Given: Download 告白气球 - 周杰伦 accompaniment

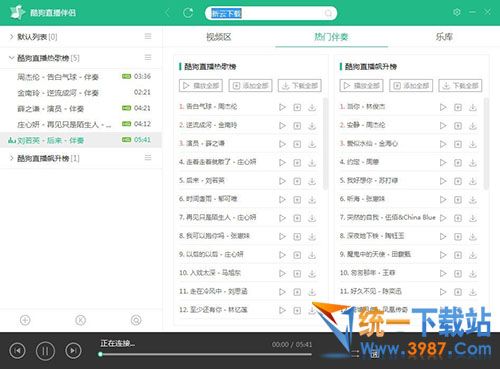Looking at the screenshot, I should pos(312,107).
